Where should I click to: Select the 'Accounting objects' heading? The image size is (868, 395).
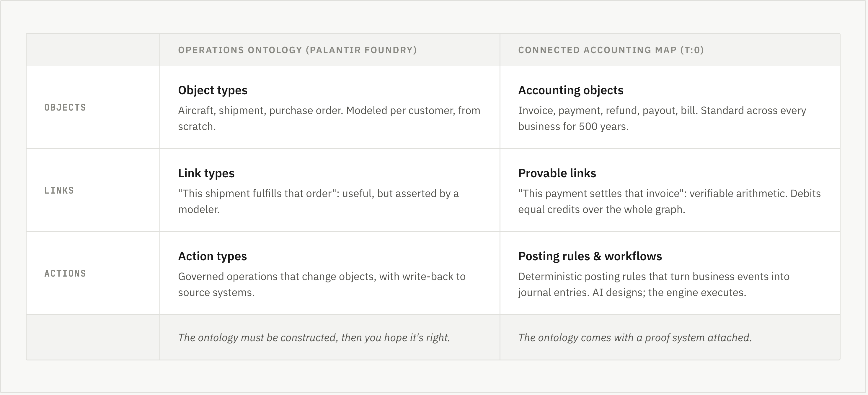click(x=571, y=90)
